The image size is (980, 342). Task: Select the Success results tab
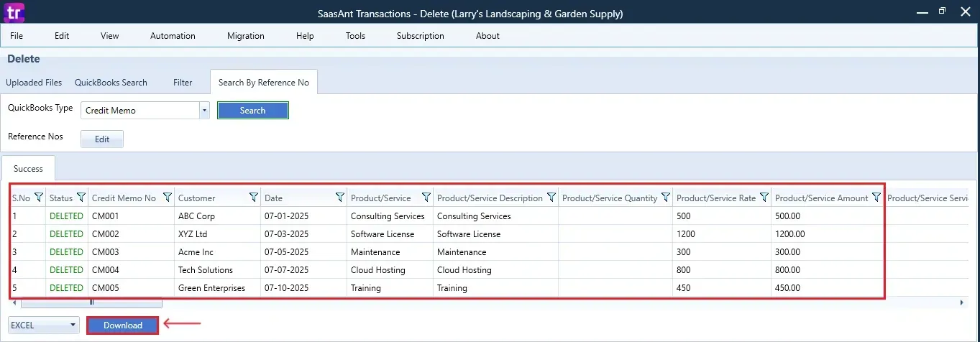point(28,169)
